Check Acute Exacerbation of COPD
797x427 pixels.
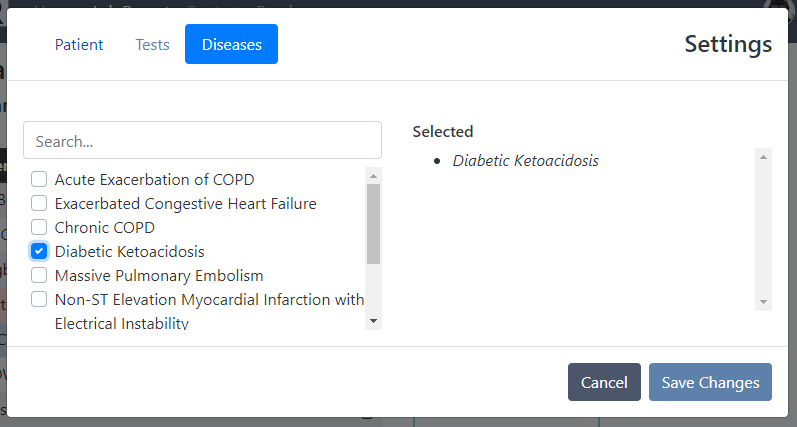[39, 180]
